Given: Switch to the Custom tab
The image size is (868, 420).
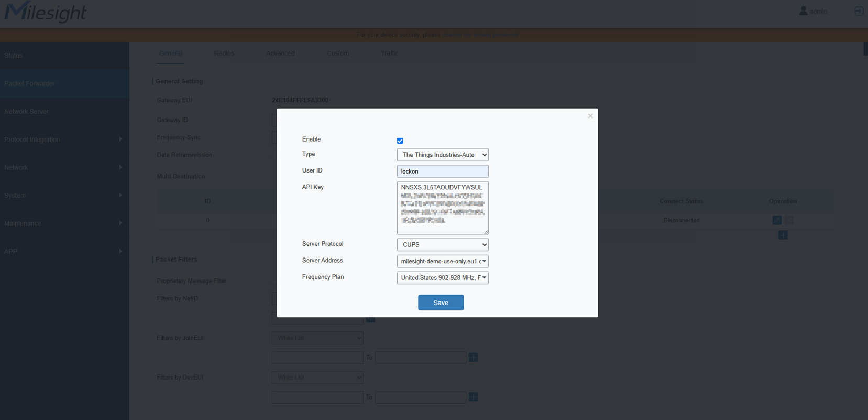Looking at the screenshot, I should coord(338,53).
